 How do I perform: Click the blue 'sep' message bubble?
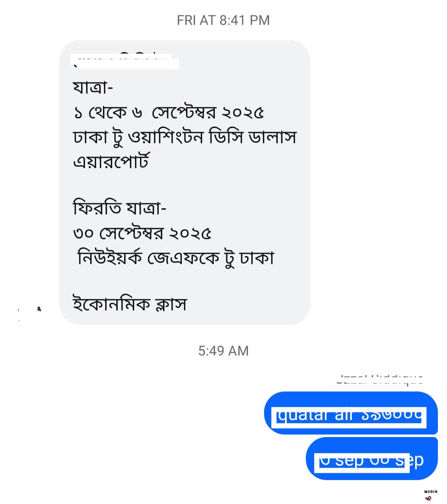(x=372, y=459)
